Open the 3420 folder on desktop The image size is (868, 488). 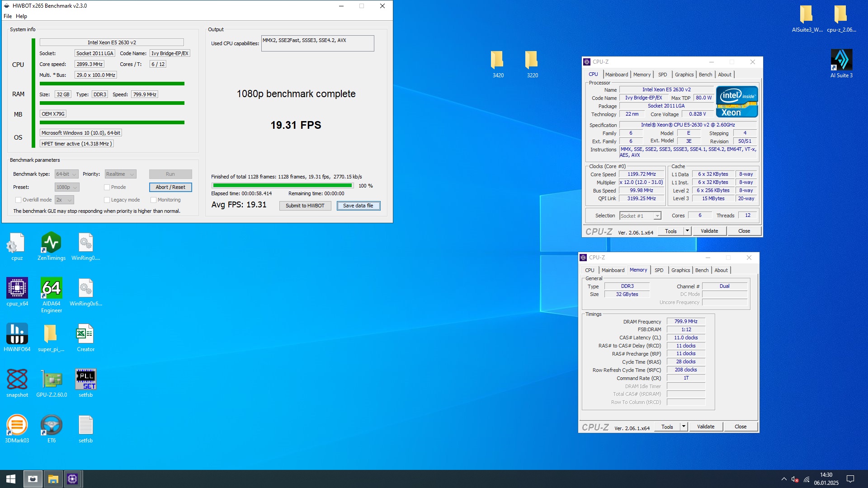click(498, 64)
